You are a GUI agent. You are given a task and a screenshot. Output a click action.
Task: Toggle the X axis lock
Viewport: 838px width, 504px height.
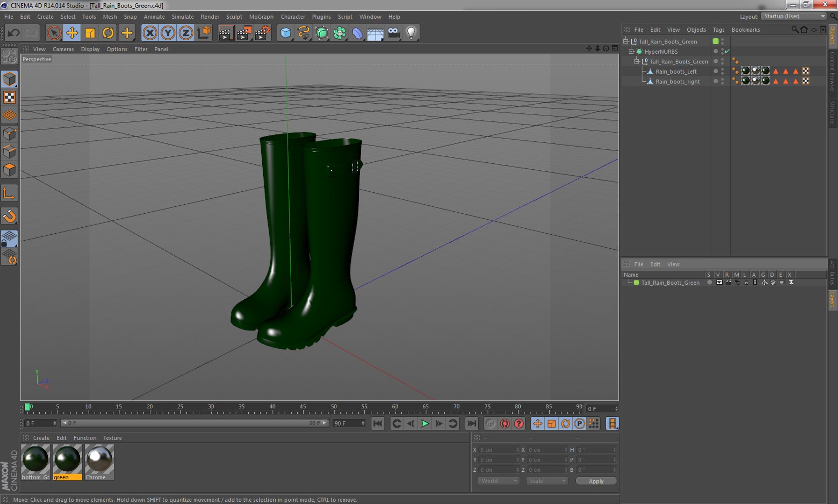click(x=150, y=33)
